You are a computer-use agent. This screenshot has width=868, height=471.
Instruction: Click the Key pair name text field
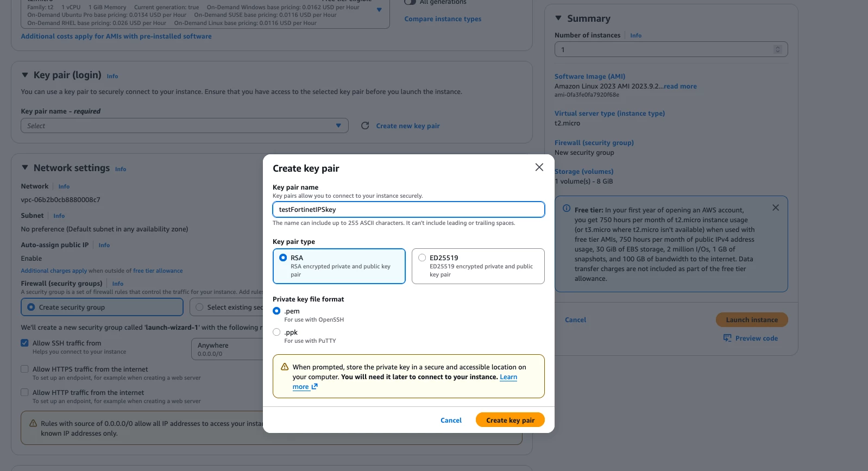(x=408, y=210)
